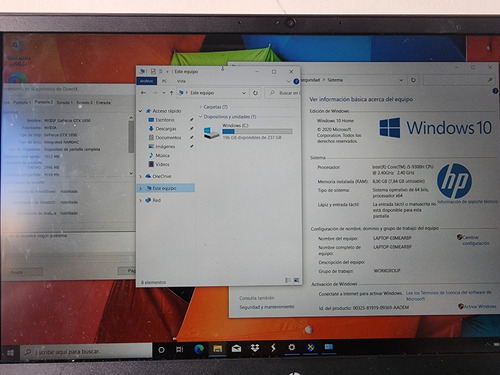Screen dimensions: 500x375
Task: Click the forward arrow in File Explorer
Action: click(x=155, y=93)
